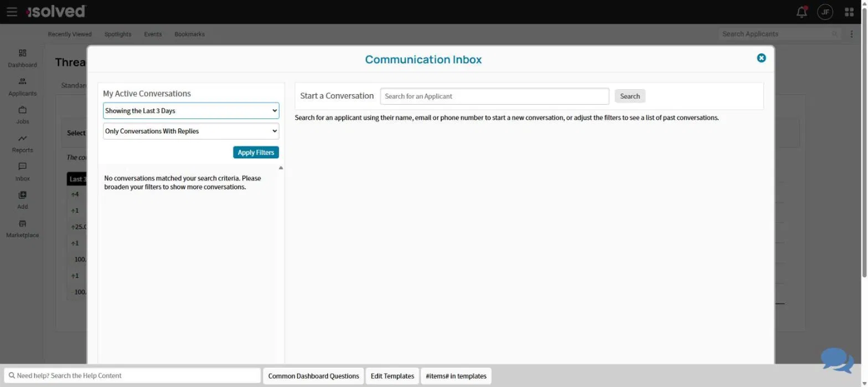Click Apply Filters button
The height and width of the screenshot is (387, 868).
point(256,152)
